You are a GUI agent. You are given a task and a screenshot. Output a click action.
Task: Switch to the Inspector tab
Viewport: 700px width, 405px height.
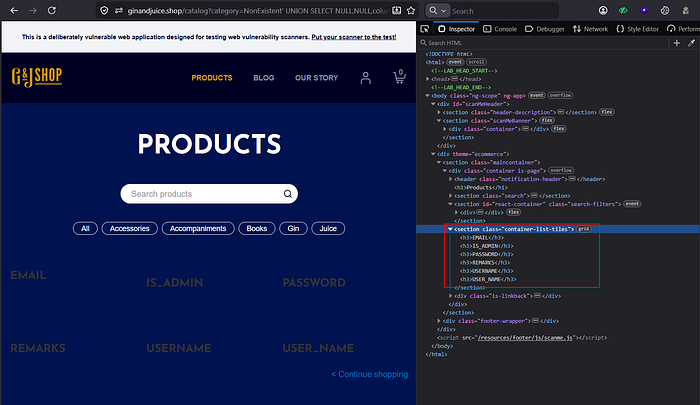click(456, 29)
